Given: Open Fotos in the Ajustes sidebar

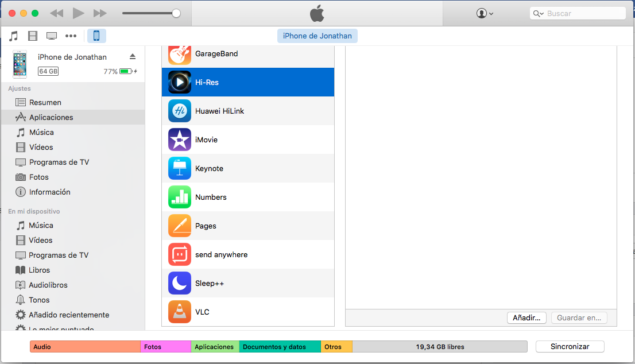Looking at the screenshot, I should [x=38, y=177].
